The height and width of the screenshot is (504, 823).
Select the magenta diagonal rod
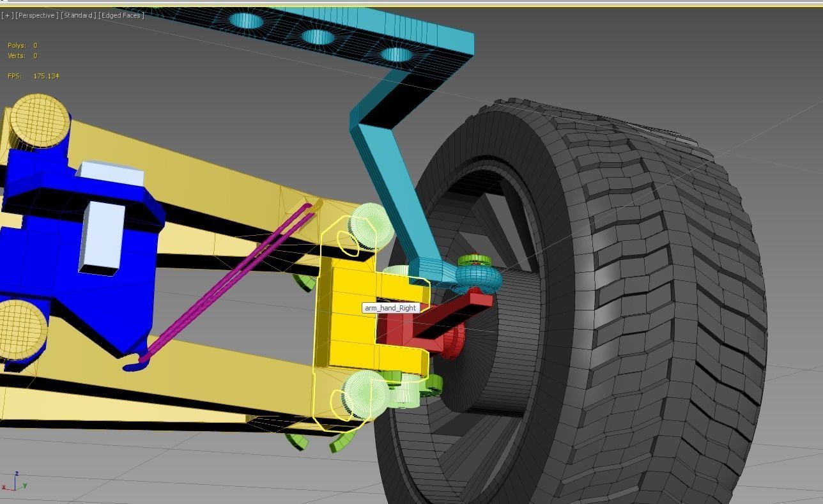[224, 284]
